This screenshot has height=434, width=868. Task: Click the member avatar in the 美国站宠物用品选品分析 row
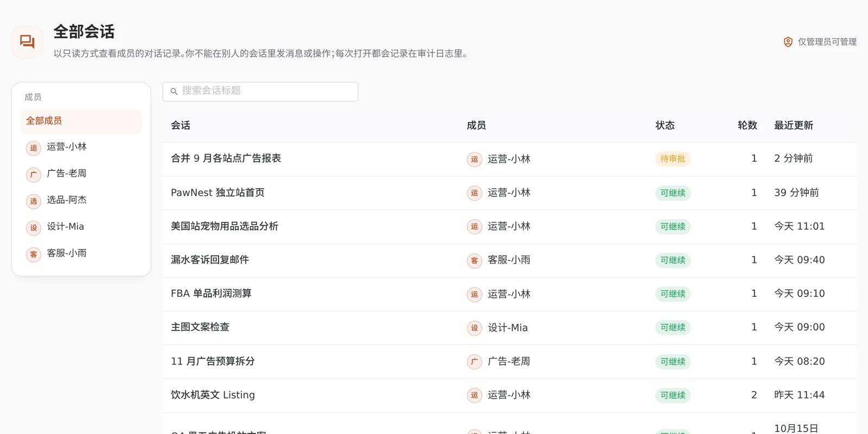475,226
